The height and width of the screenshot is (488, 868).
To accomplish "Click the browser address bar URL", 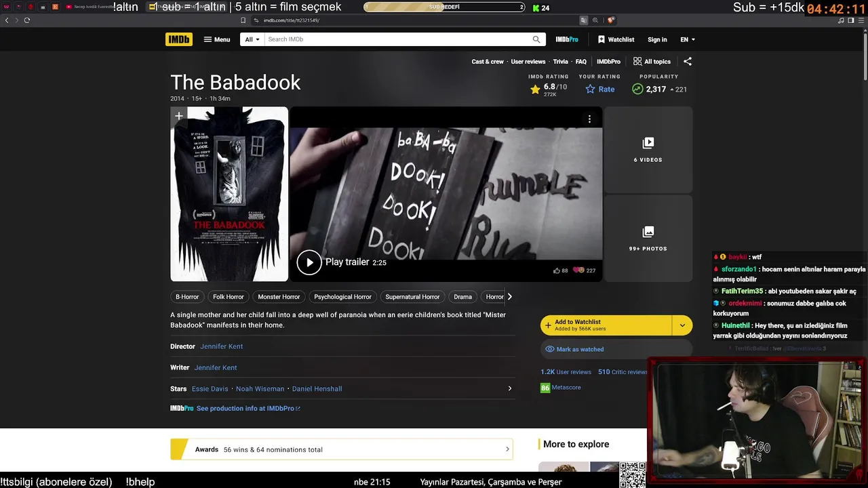I will pos(292,20).
